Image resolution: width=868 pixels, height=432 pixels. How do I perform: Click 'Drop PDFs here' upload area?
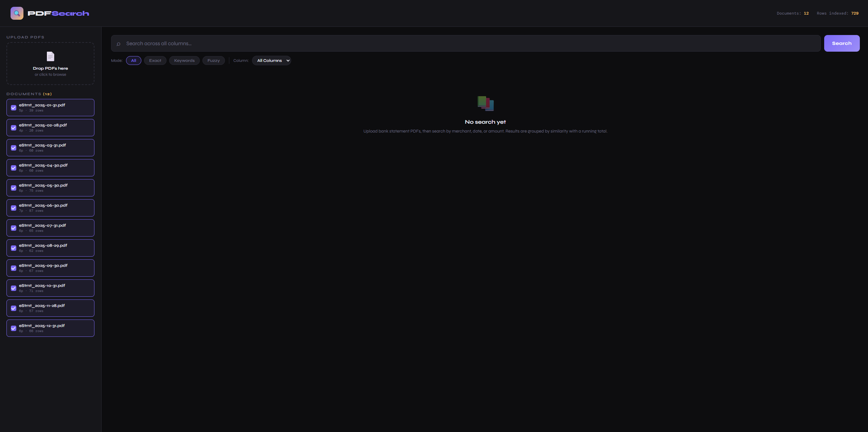(x=50, y=64)
